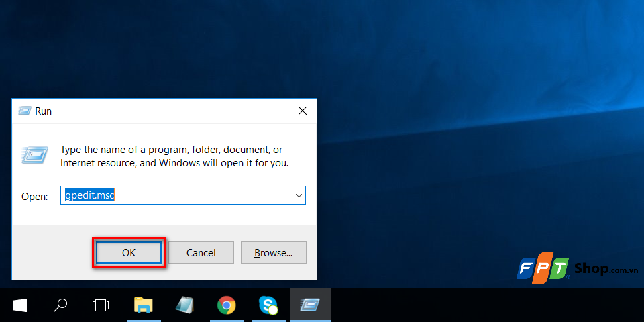644x322 pixels.
Task: Confirm the Run dialog with OK
Action: pos(129,253)
